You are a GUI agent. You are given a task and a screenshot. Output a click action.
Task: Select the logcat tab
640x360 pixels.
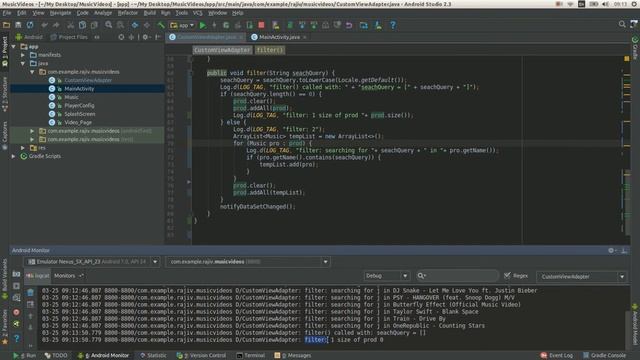point(38,276)
